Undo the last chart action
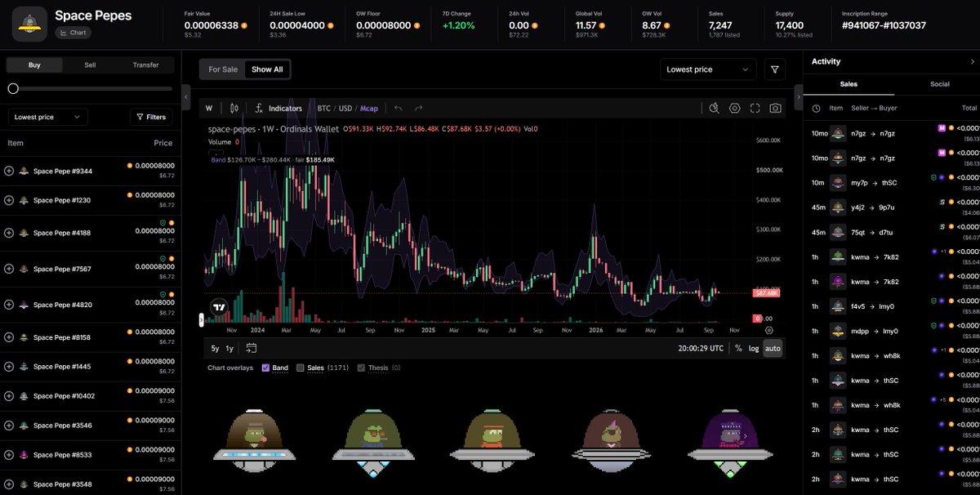This screenshot has width=980, height=495. tap(399, 108)
